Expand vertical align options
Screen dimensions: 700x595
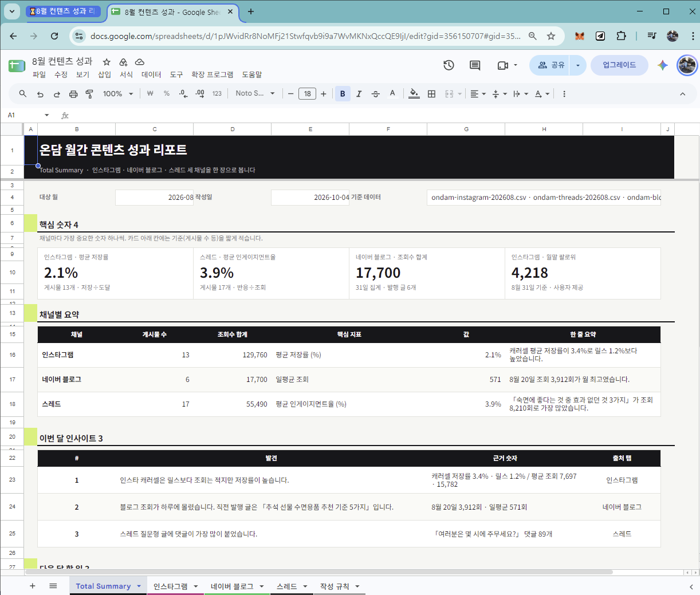pos(500,94)
